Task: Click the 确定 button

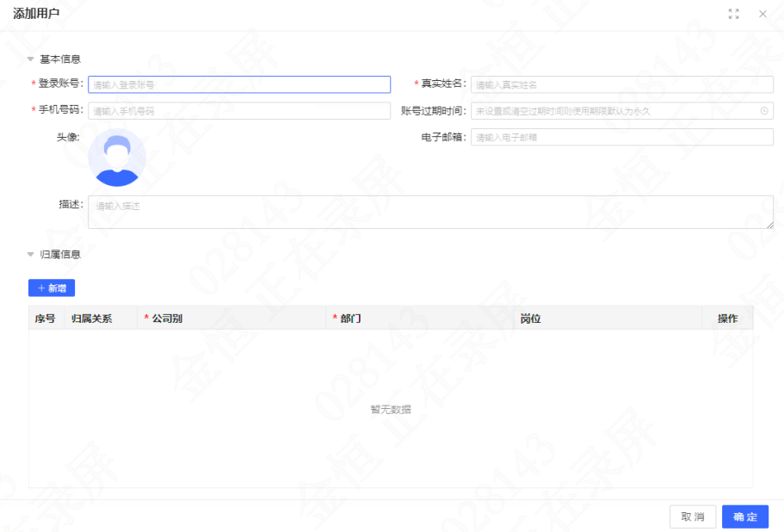Action: pyautogui.click(x=745, y=517)
